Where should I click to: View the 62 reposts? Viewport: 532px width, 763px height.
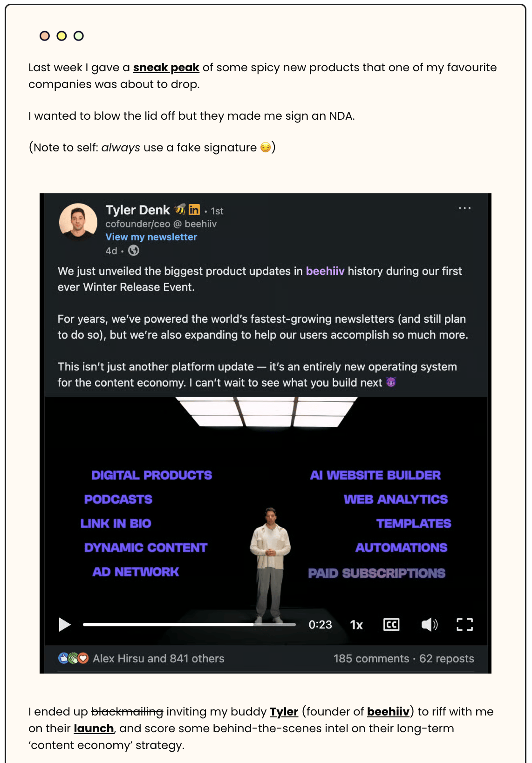[x=447, y=658]
